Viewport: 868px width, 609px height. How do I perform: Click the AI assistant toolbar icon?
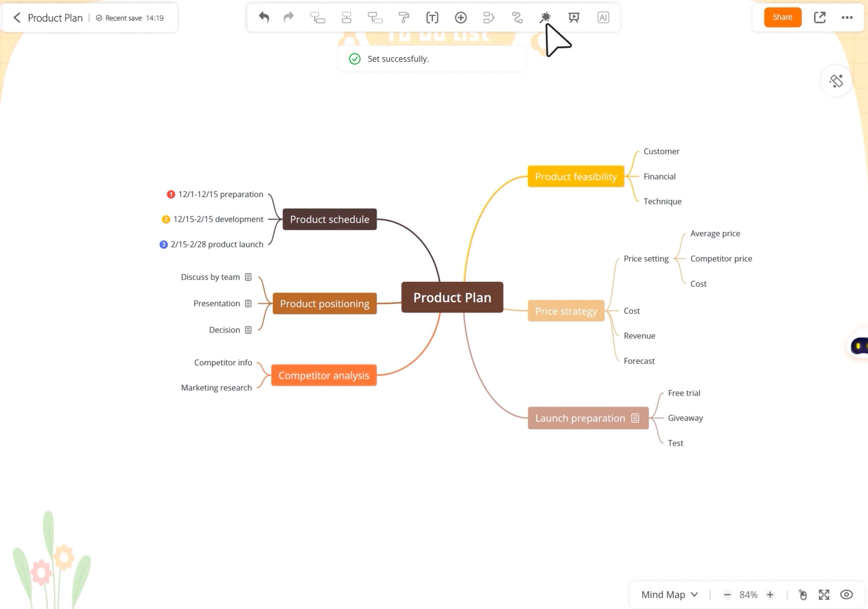603,17
